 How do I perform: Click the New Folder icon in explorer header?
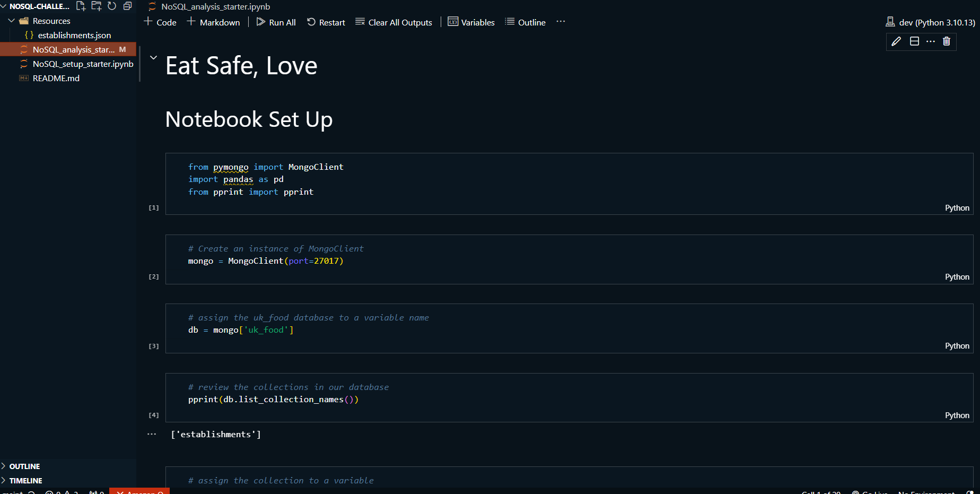coord(96,6)
